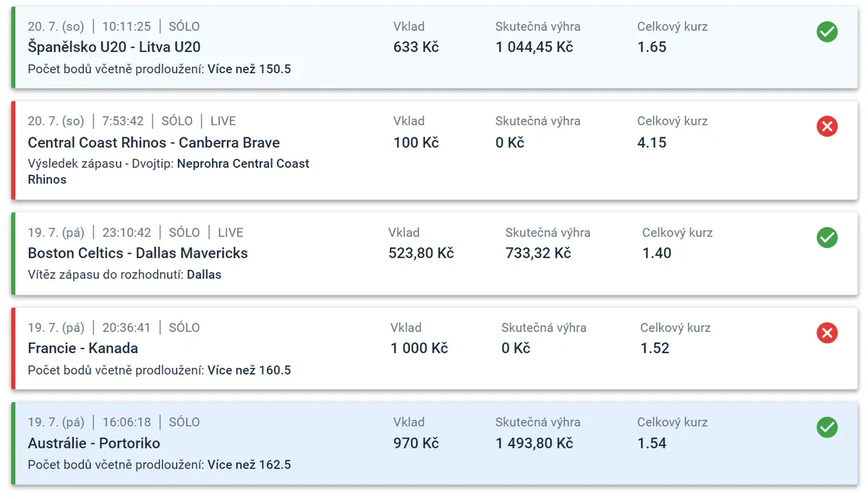Click the 1 493,80 Kč winnings amount

pyautogui.click(x=535, y=443)
